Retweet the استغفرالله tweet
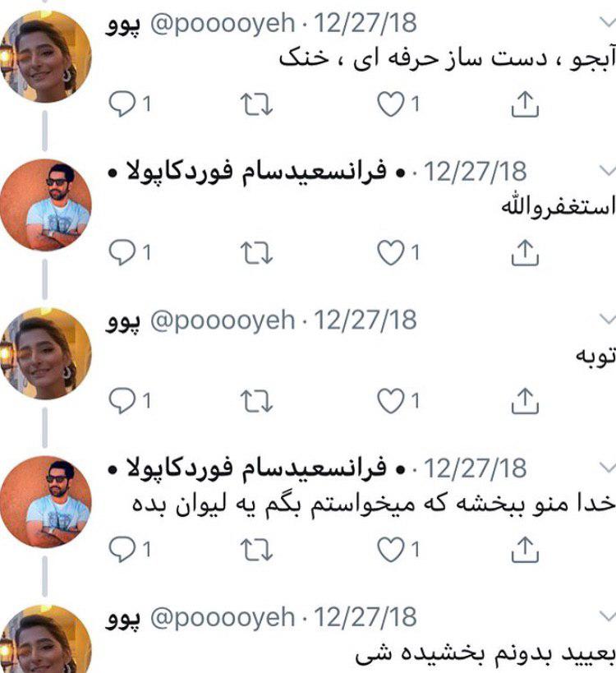 click(256, 252)
